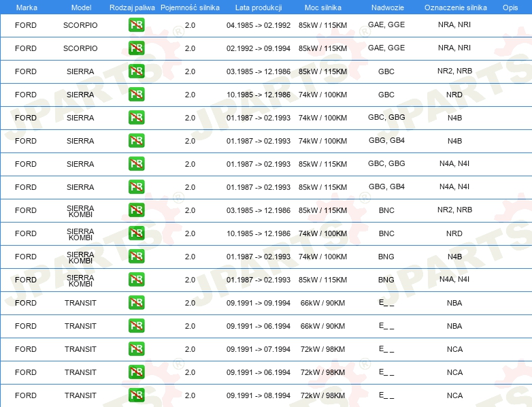Click the Nadwozie column header
Screen dimensions: 532x407
(x=388, y=7)
